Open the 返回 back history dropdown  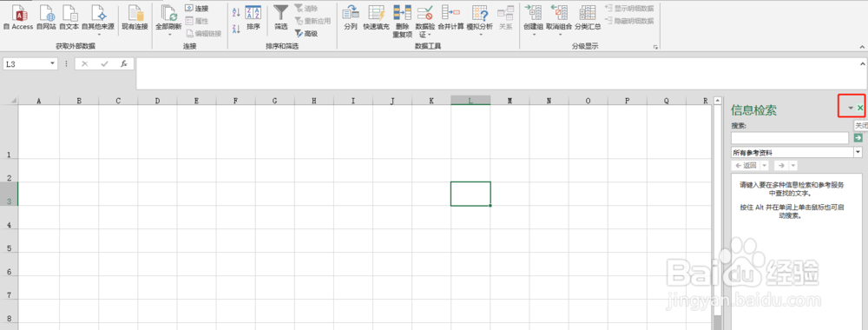tap(765, 166)
